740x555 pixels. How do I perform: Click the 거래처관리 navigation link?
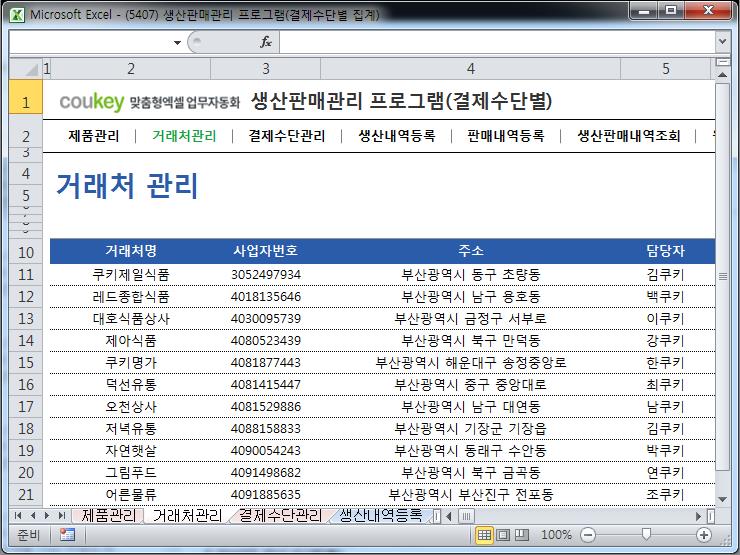coord(184,136)
